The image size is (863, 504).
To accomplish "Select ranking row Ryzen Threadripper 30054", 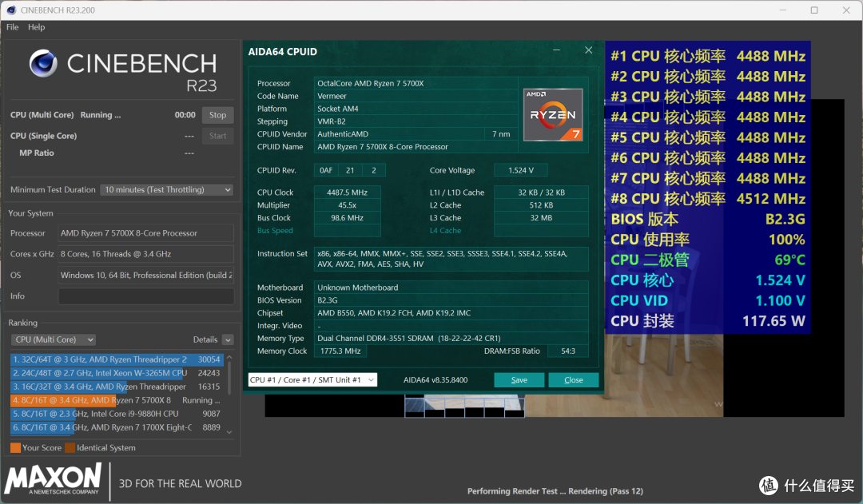I will pyautogui.click(x=117, y=359).
